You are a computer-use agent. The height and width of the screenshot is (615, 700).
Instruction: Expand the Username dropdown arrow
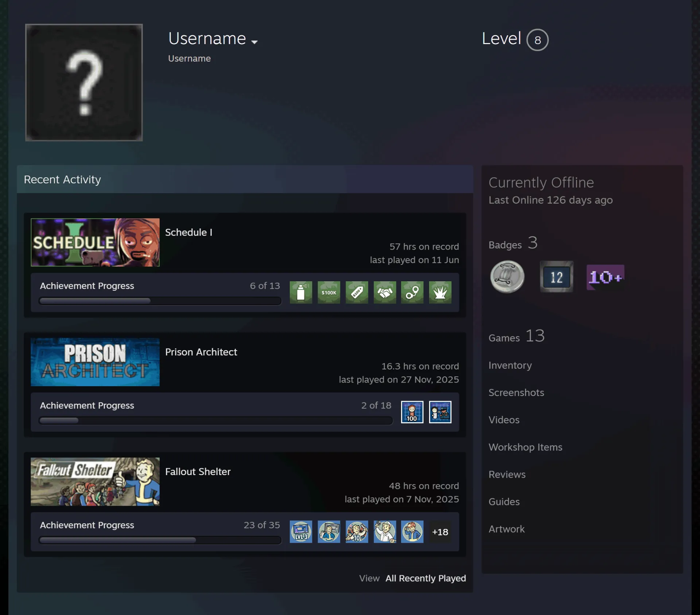(254, 42)
